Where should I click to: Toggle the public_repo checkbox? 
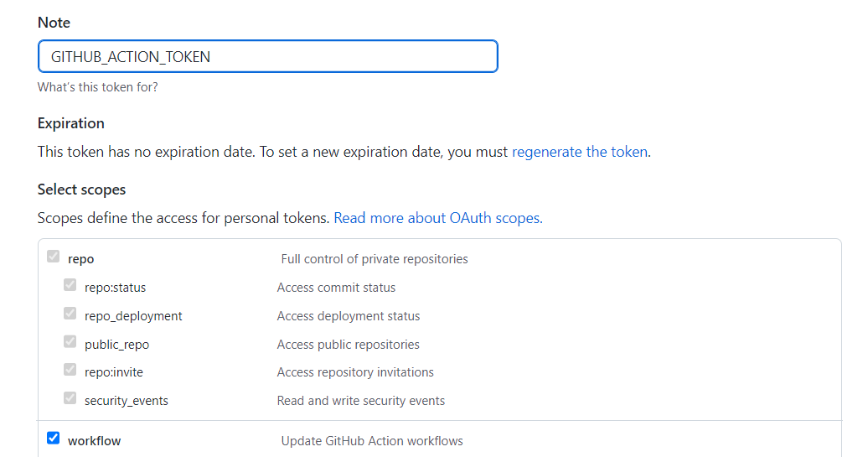point(70,342)
